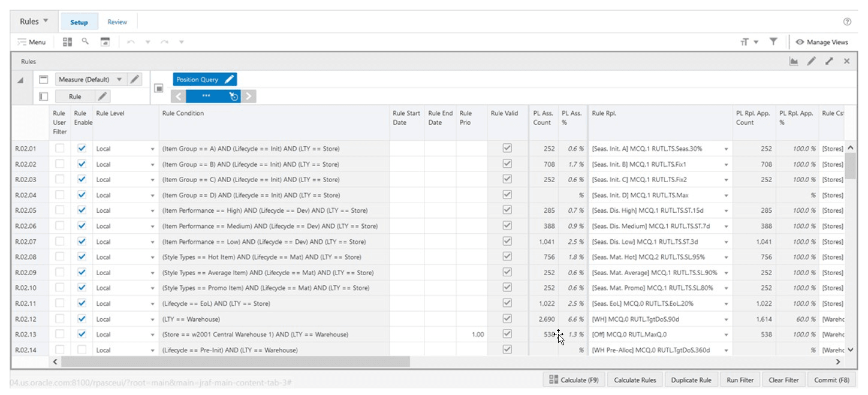Image resolution: width=868 pixels, height=395 pixels.
Task: Click the pencil edit icon beside Measure (Default)
Action: [x=135, y=79]
